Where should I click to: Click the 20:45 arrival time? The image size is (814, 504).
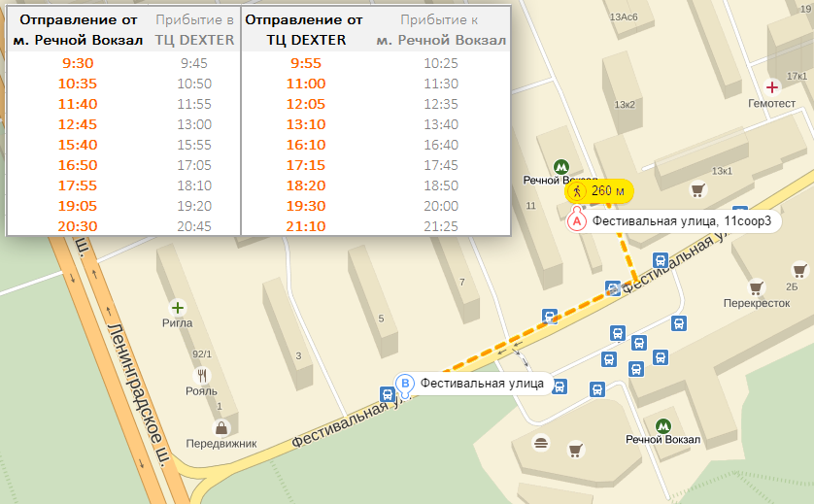(x=194, y=226)
